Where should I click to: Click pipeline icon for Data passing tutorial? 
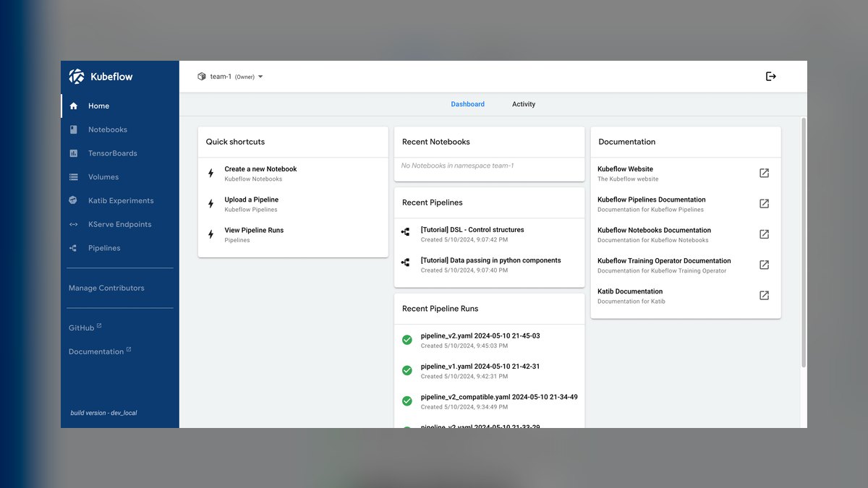coord(405,262)
